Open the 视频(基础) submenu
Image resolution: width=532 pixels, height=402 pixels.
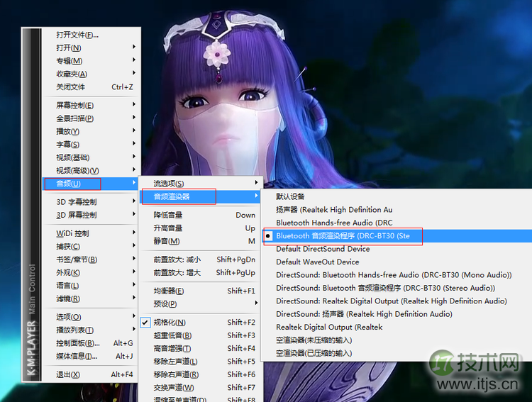coord(91,157)
